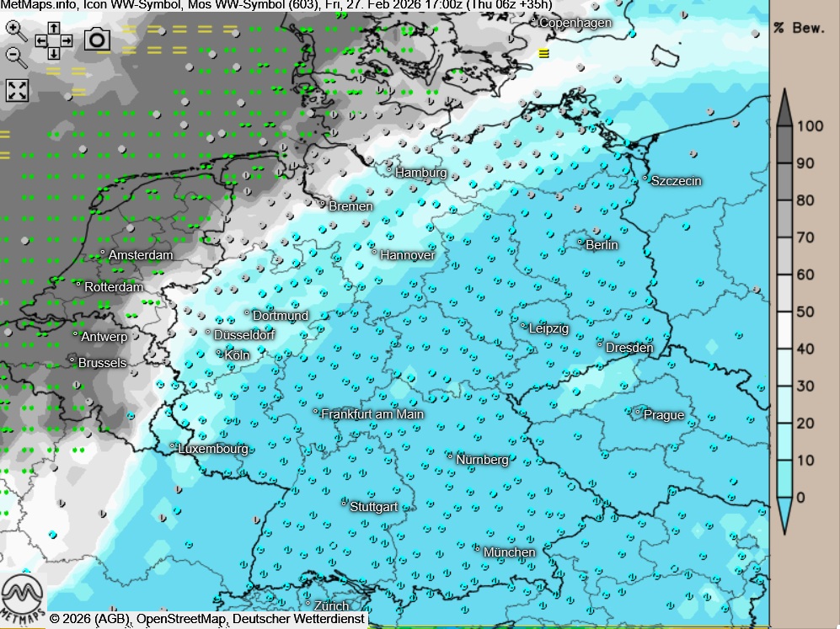
Task: Pan map left with the left arrow
Action: (x=41, y=40)
